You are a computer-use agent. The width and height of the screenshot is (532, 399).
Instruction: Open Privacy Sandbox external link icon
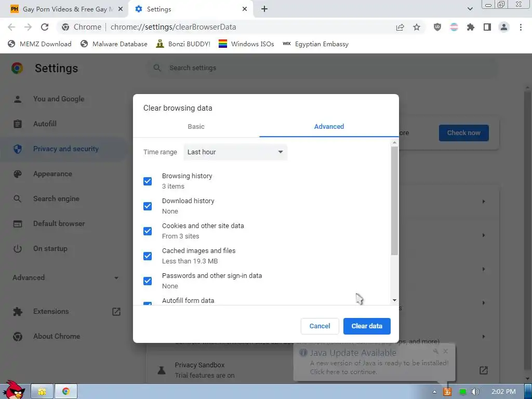tap(484, 370)
